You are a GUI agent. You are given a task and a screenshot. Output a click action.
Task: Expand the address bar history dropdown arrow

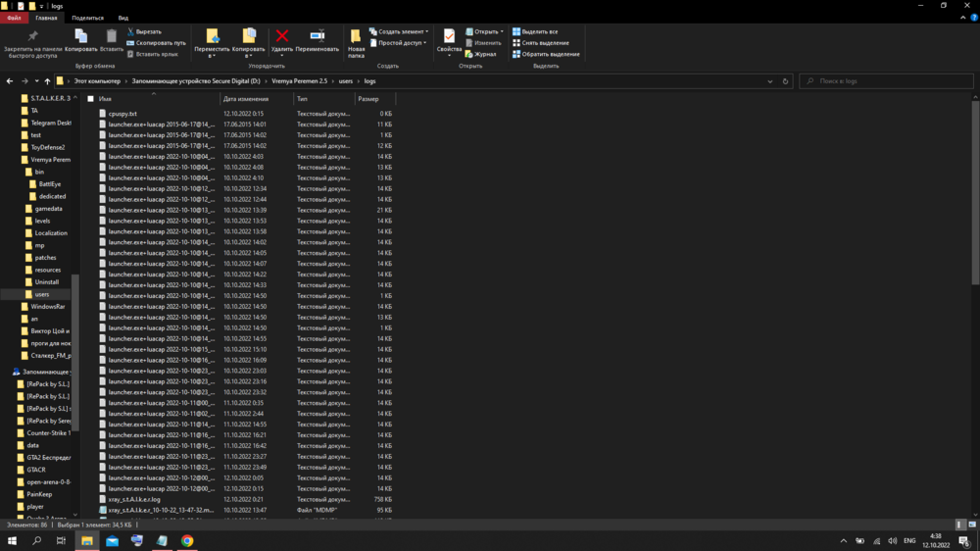click(x=771, y=81)
